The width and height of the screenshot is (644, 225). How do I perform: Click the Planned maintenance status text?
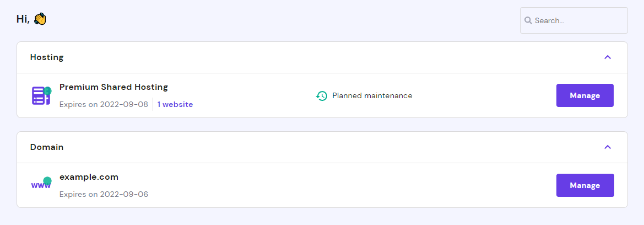pos(372,95)
